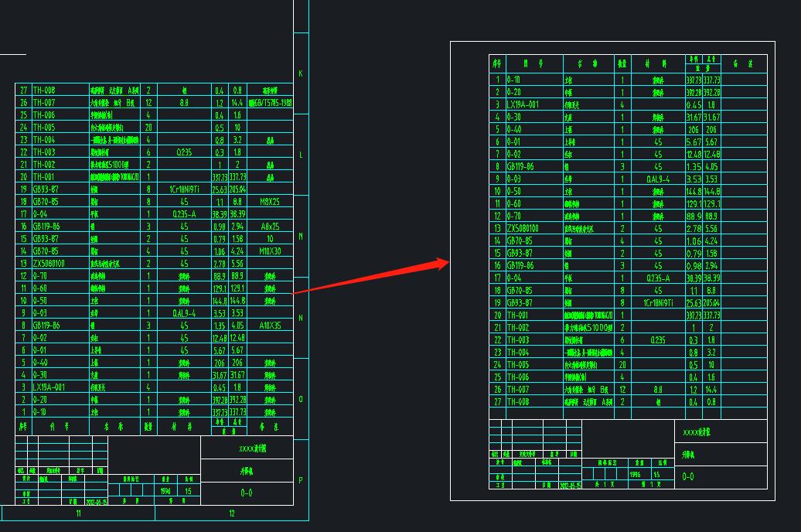Click 0-70 code in right table row 12
The height and width of the screenshot is (532, 801).
[x=514, y=216]
